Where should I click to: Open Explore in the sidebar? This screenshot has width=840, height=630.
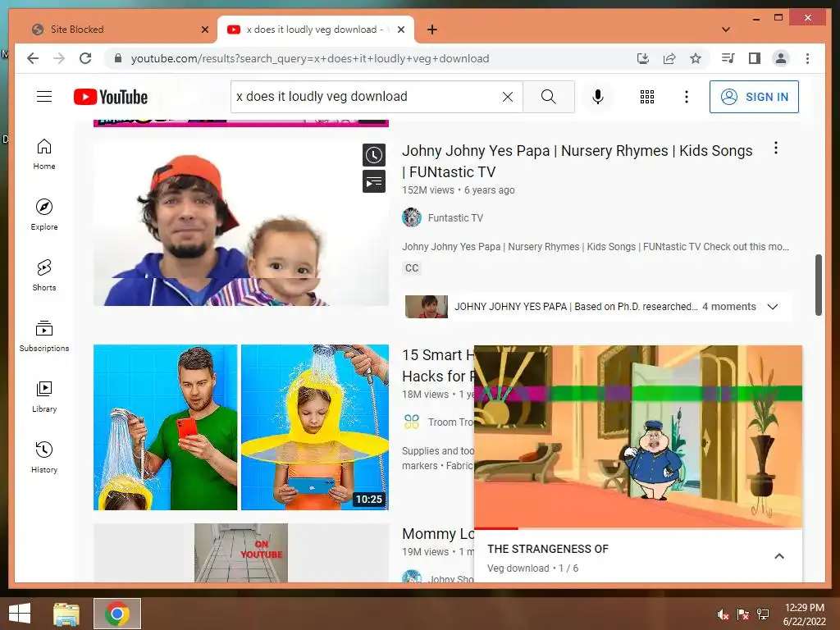point(44,215)
